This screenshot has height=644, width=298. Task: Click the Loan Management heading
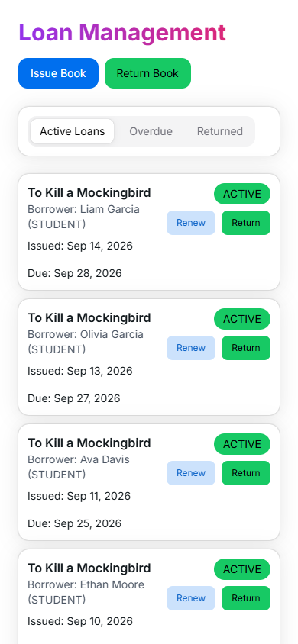point(122,33)
